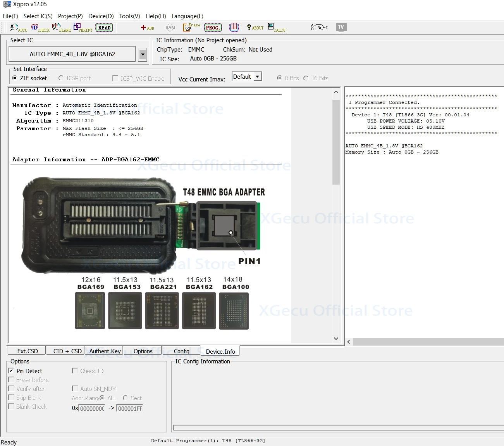Click the device info scroll down arrow

pyautogui.click(x=336, y=339)
